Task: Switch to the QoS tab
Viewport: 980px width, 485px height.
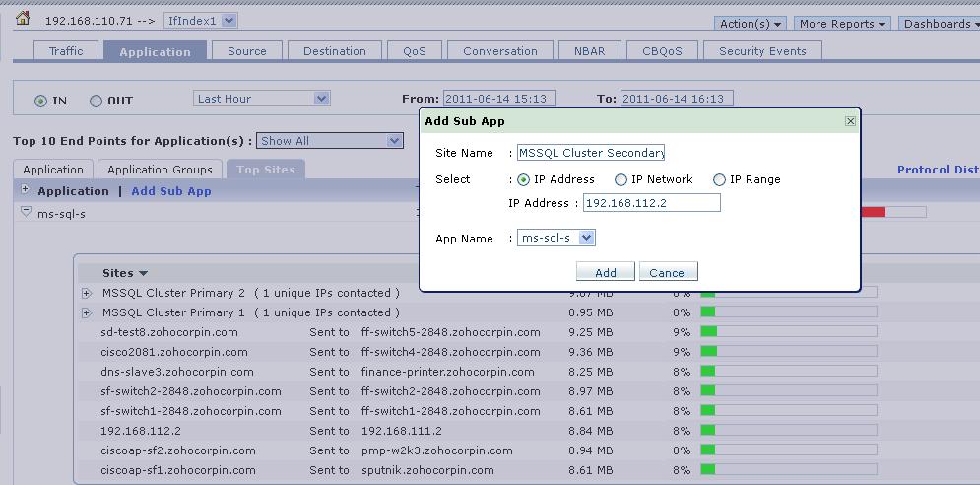Action: [x=414, y=51]
